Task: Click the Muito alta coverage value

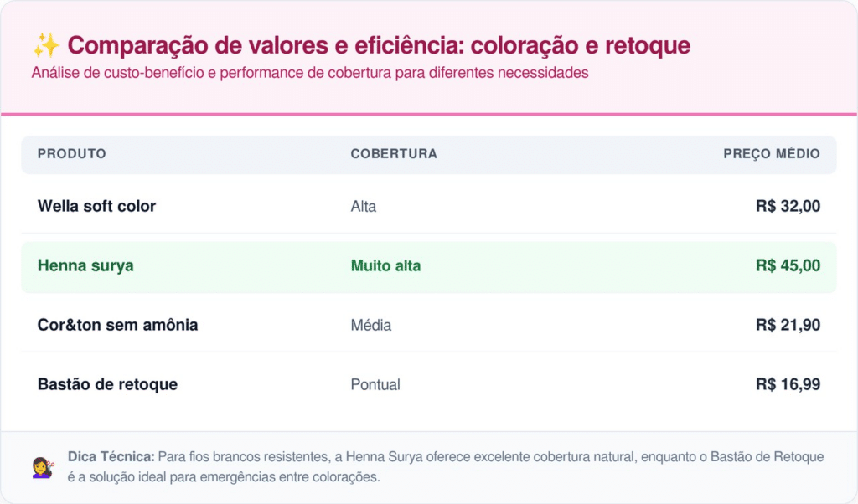Action: tap(385, 266)
